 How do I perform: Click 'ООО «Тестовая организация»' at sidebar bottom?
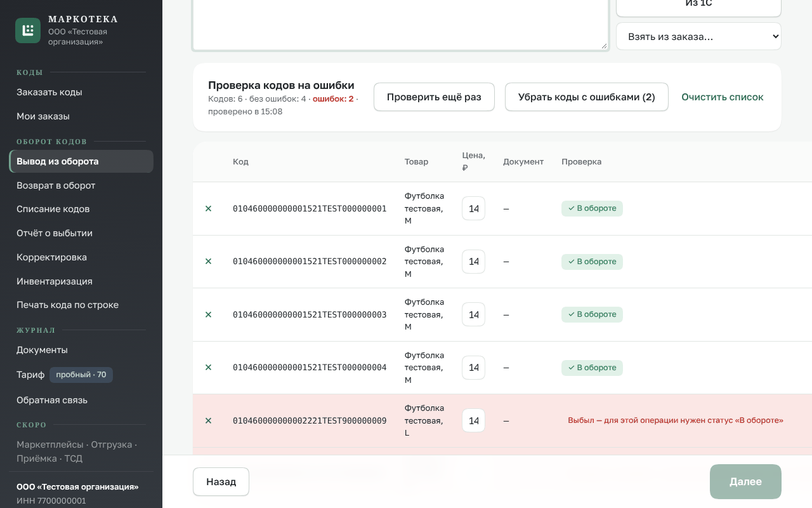coord(77,487)
